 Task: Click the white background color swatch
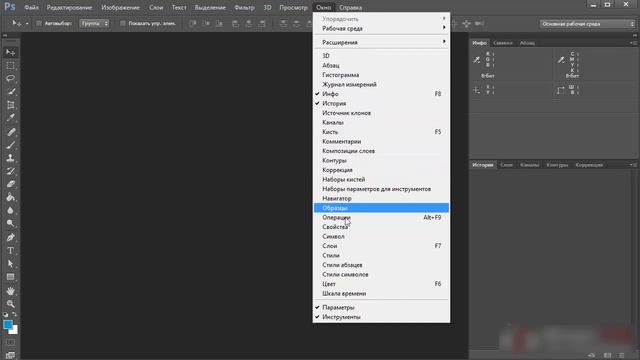pos(15,331)
